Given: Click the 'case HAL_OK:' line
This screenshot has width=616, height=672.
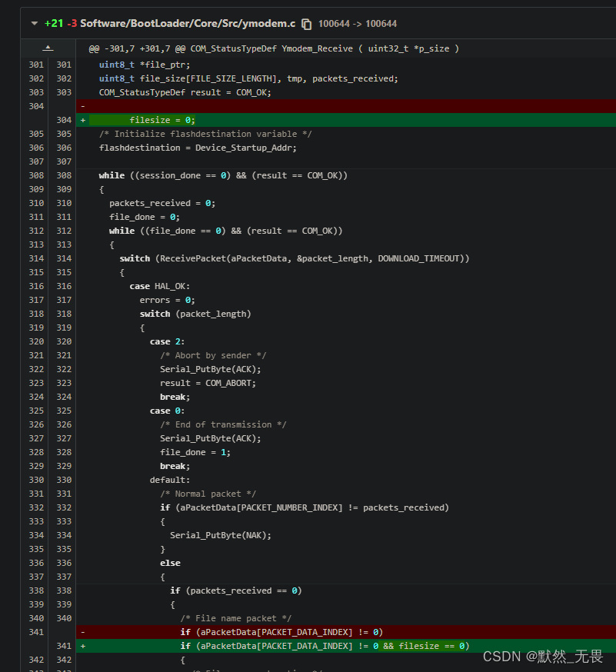Looking at the screenshot, I should pyautogui.click(x=159, y=286).
